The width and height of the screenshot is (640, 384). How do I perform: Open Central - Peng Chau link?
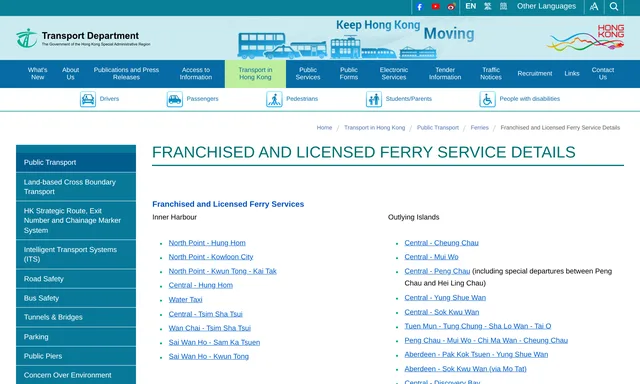coord(437,271)
